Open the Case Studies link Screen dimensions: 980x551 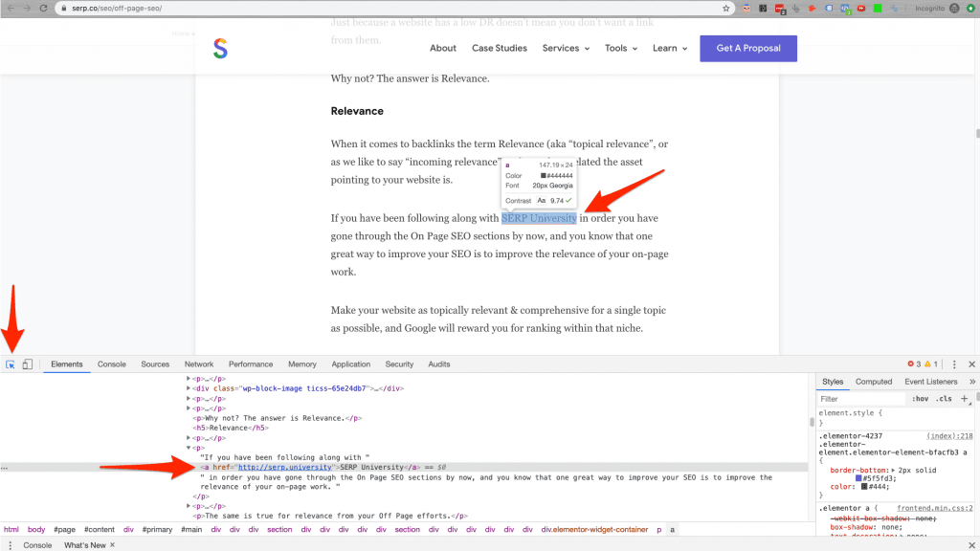[500, 48]
